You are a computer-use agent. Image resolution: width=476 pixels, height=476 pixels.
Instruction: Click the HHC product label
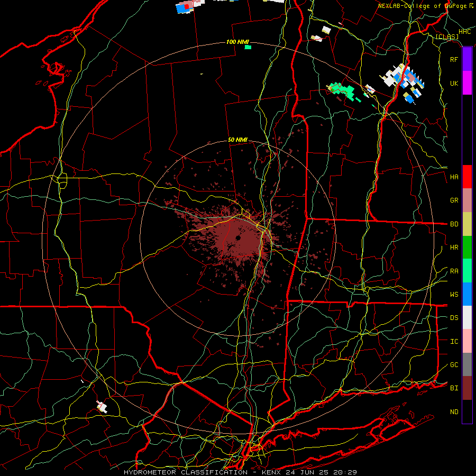(464, 32)
